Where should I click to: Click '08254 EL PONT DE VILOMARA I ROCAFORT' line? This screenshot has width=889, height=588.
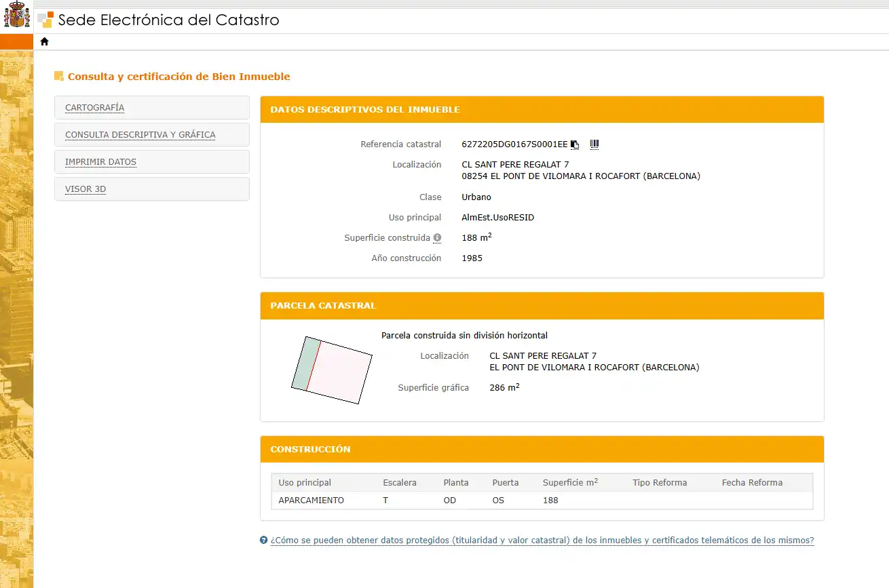click(x=581, y=176)
